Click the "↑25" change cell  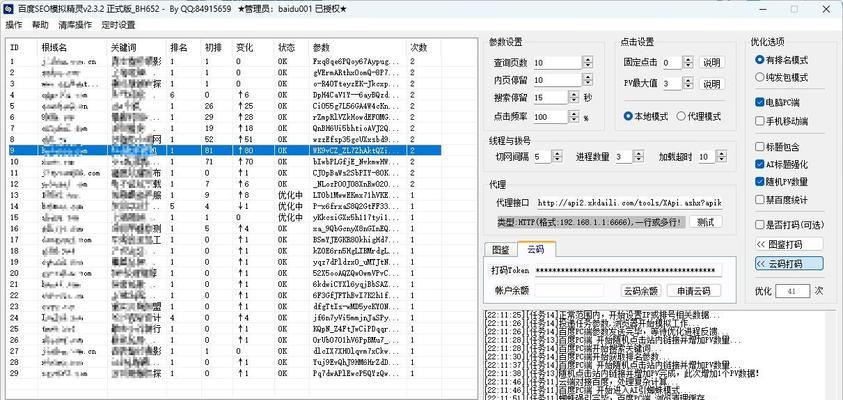click(x=245, y=106)
